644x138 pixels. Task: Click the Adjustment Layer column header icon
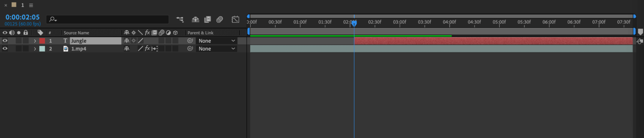[168, 33]
